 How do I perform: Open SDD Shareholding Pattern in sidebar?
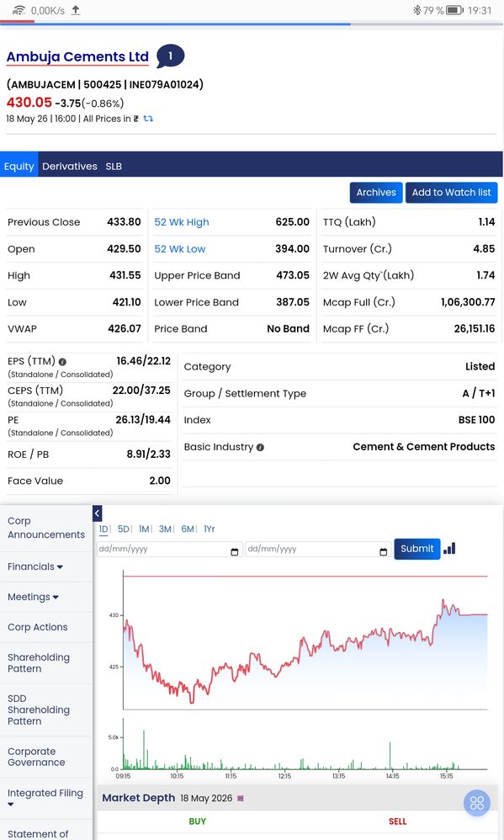click(39, 710)
